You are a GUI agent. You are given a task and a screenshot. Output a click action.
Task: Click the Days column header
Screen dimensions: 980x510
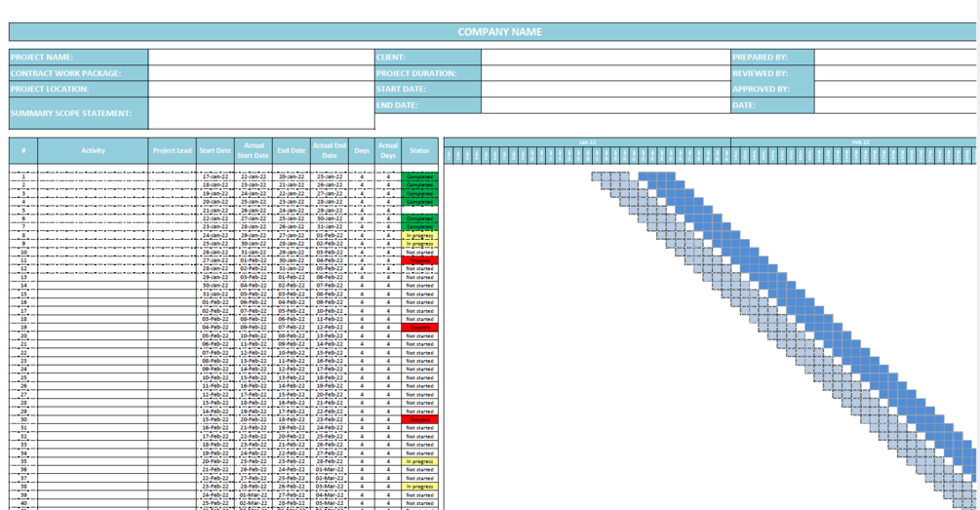tap(362, 150)
